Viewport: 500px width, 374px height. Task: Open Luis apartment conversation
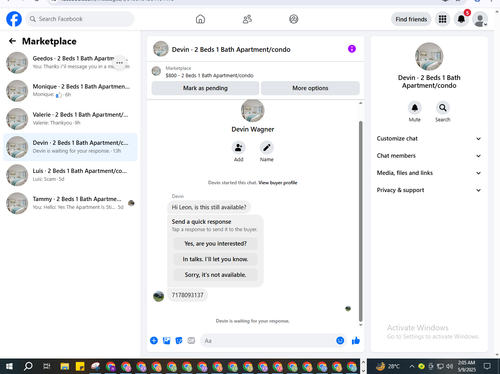tap(70, 175)
